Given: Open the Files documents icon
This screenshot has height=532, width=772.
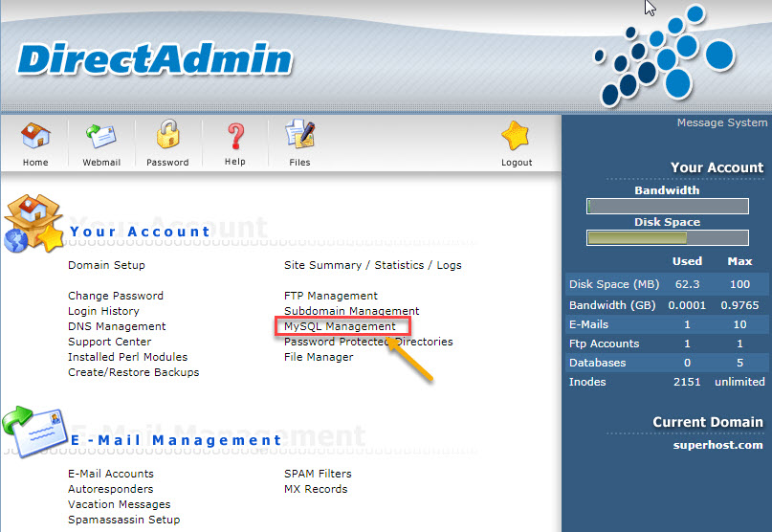Looking at the screenshot, I should pyautogui.click(x=299, y=139).
